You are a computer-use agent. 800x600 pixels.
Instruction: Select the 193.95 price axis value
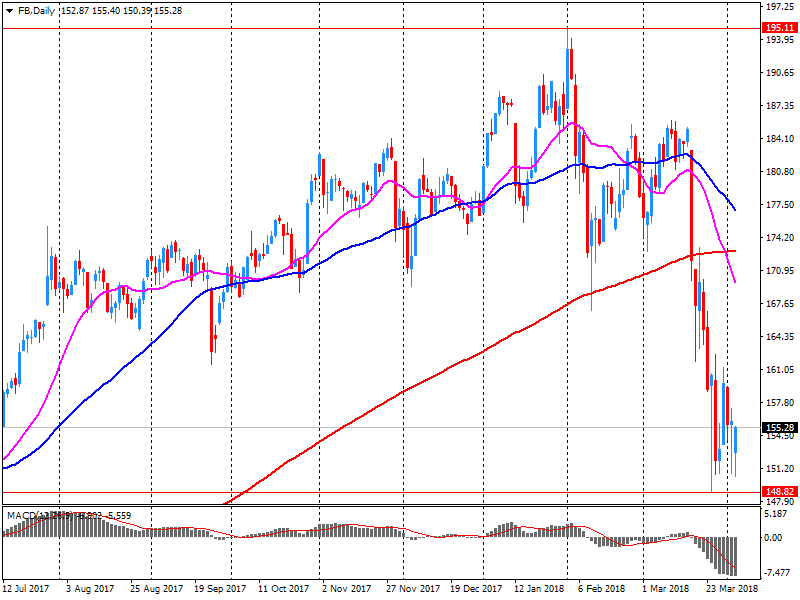(780, 39)
